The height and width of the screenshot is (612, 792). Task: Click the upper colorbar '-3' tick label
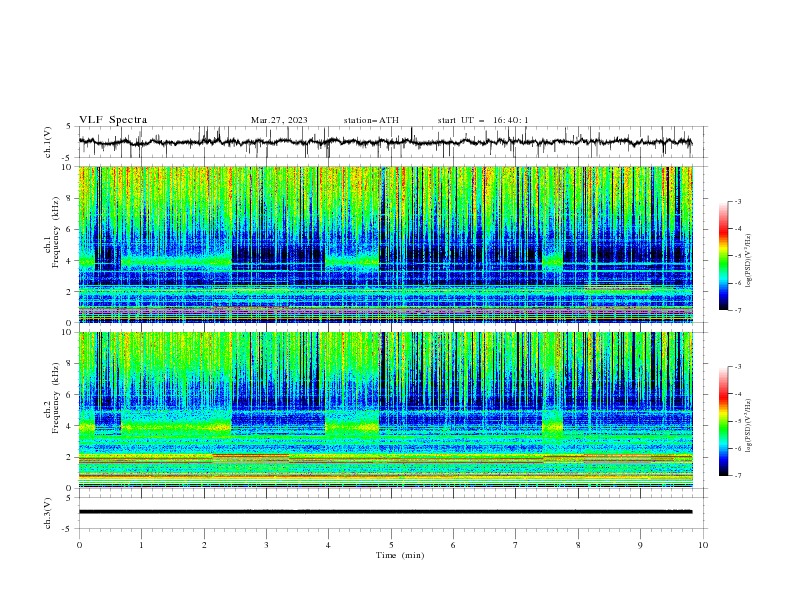click(737, 201)
